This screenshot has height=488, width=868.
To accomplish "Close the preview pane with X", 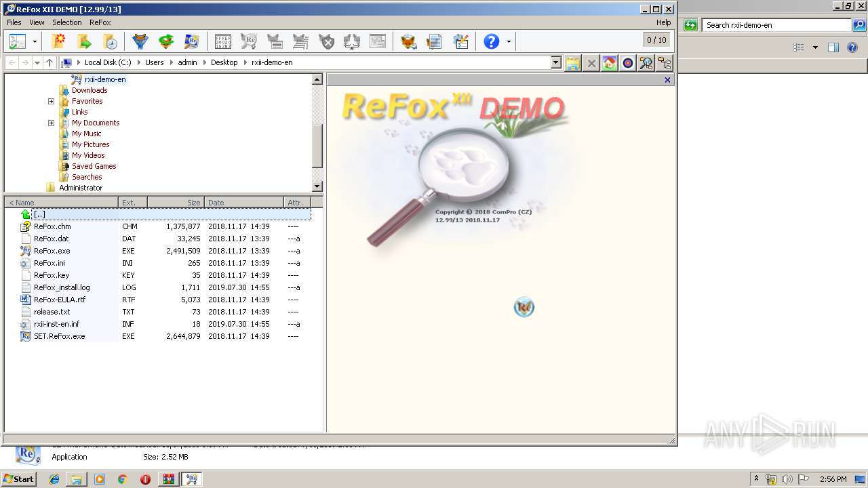I will (x=667, y=80).
